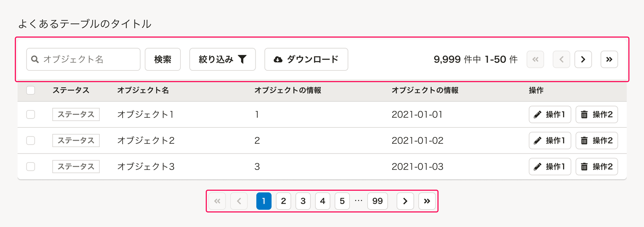Jump to last page in bottom pagination
The width and height of the screenshot is (644, 227).
pos(427,201)
